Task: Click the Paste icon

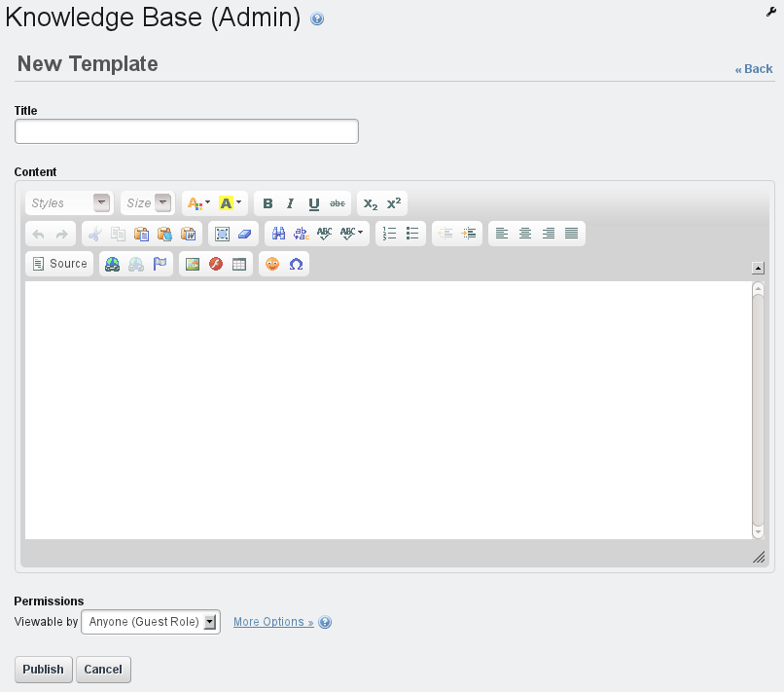Action: 141,234
